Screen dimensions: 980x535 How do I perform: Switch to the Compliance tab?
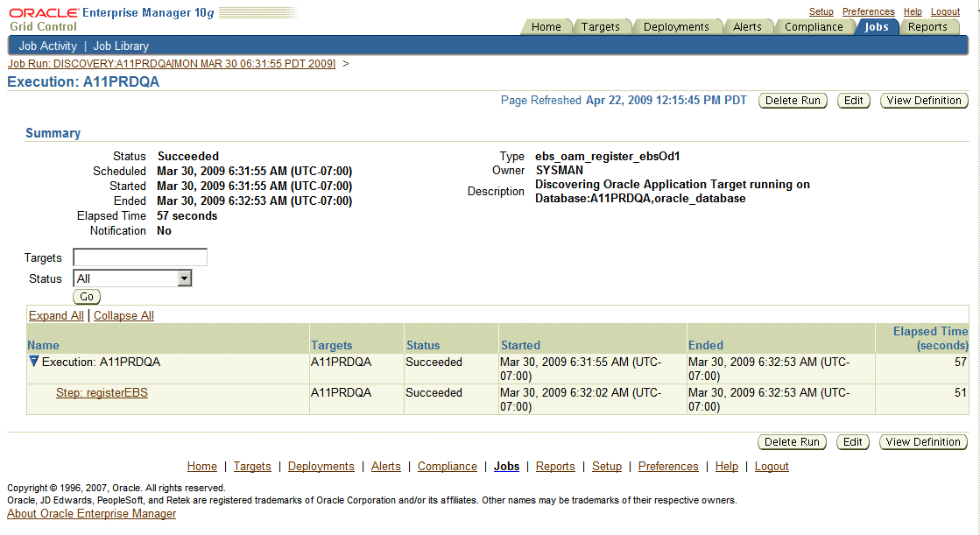(814, 27)
